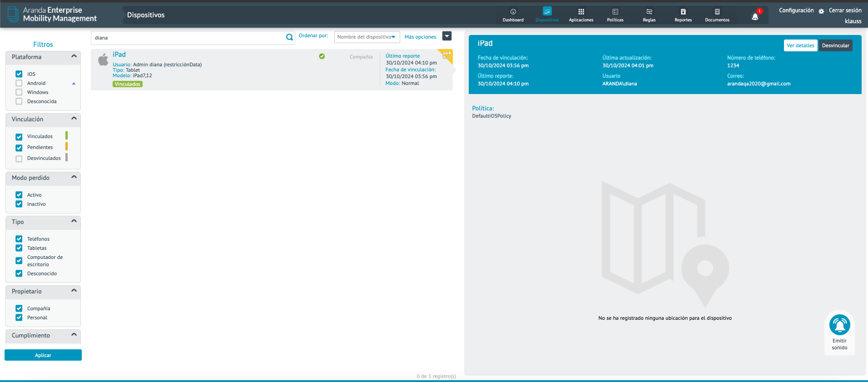Toggle the Vinculados checkbox
868x382 pixels.
click(x=19, y=137)
